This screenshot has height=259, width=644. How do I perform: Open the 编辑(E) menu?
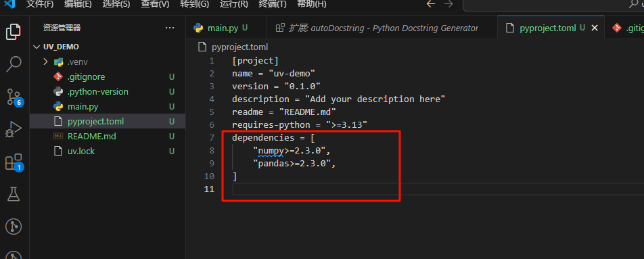click(78, 4)
